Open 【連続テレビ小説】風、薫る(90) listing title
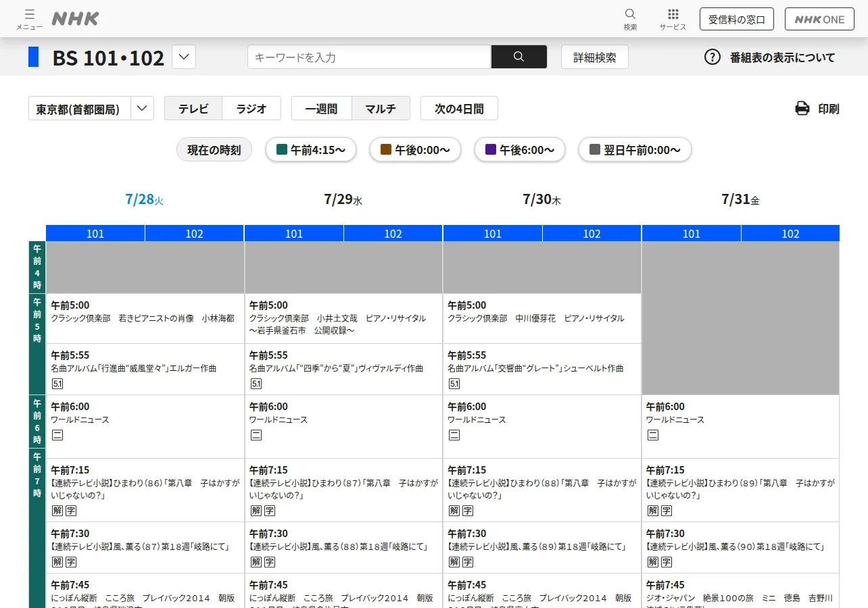The width and height of the screenshot is (868, 608). click(x=736, y=547)
